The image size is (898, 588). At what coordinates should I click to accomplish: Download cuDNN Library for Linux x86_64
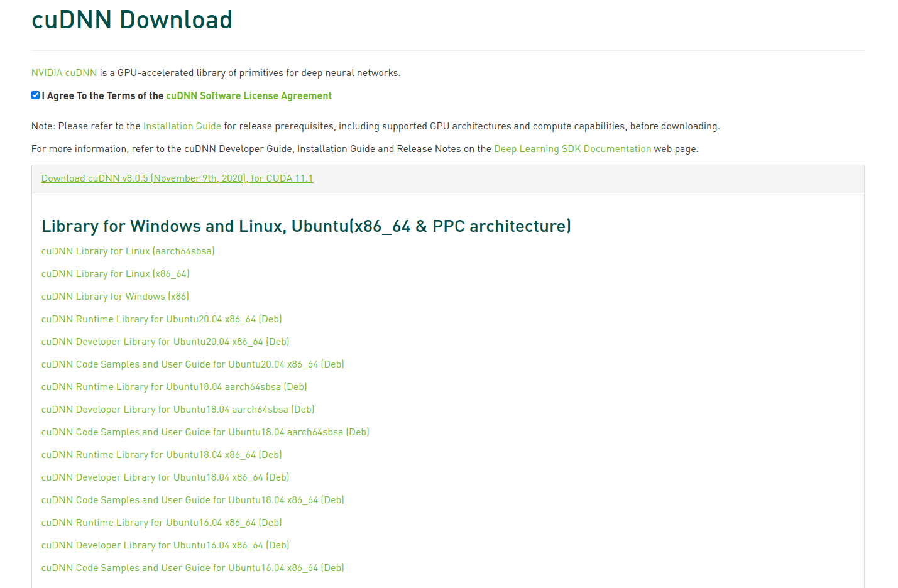tap(115, 273)
